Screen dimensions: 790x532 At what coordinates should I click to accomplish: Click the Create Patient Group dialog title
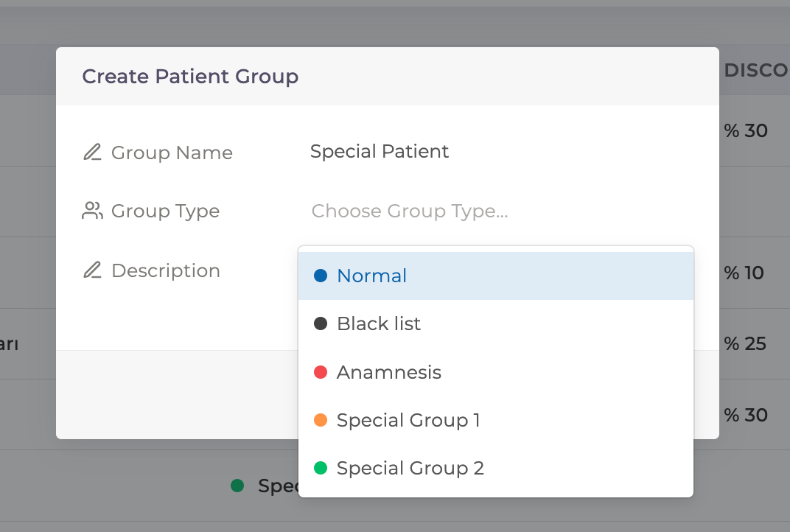click(x=190, y=76)
